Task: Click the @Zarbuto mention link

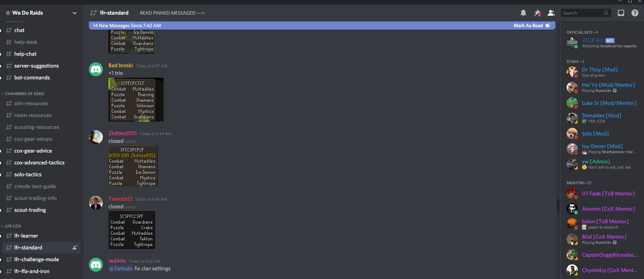Action: (x=121, y=269)
